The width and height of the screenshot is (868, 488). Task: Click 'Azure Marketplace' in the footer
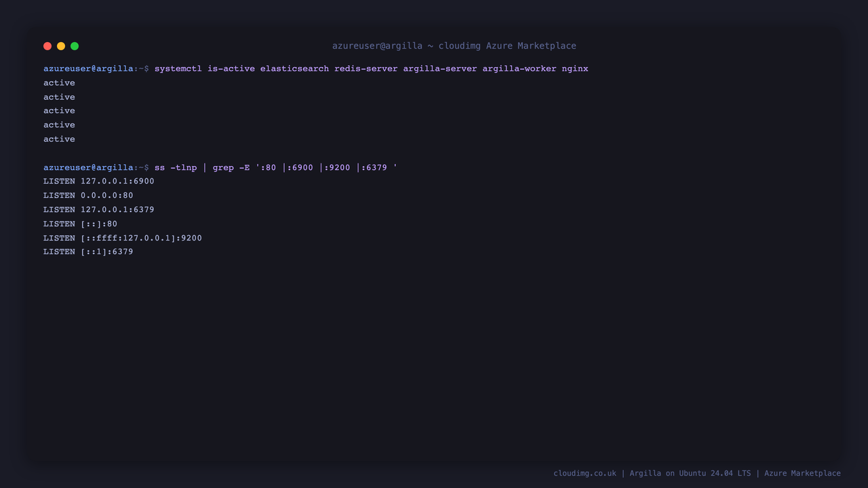click(802, 473)
